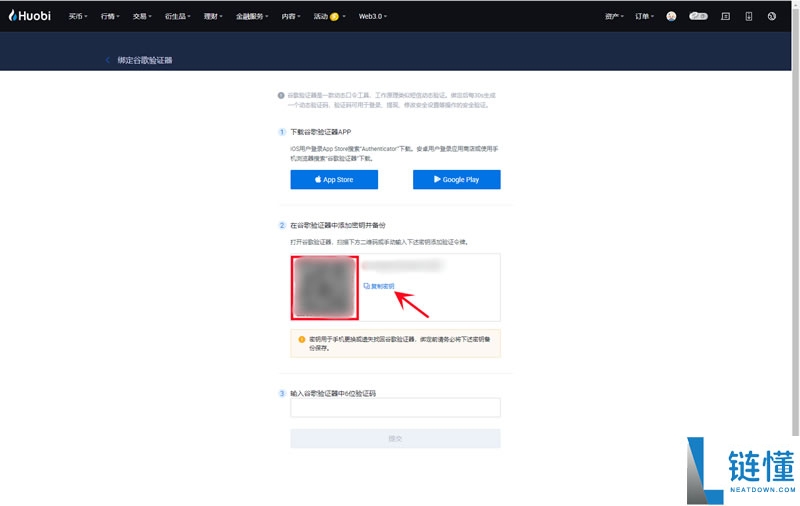
Task: Click the App Store download button
Action: pyautogui.click(x=334, y=180)
